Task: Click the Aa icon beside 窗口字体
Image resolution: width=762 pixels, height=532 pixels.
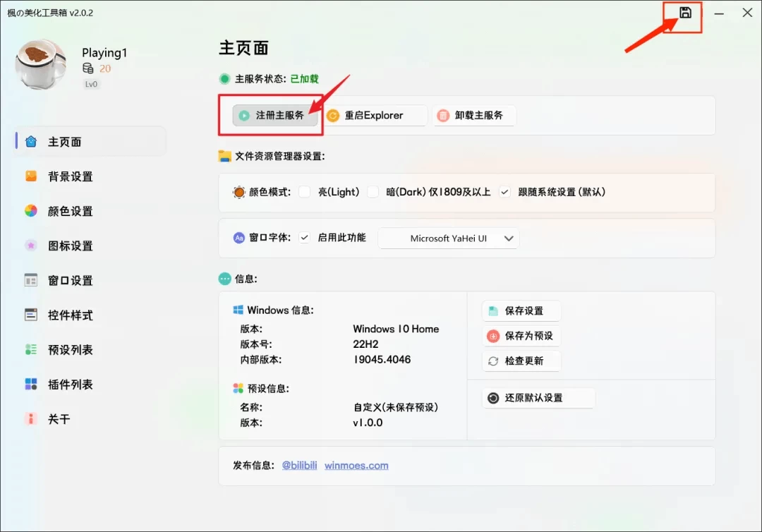Action: 239,238
